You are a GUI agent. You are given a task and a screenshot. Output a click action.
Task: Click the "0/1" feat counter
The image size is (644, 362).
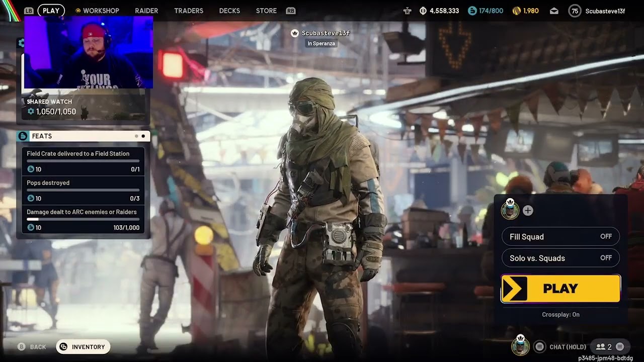(x=135, y=169)
